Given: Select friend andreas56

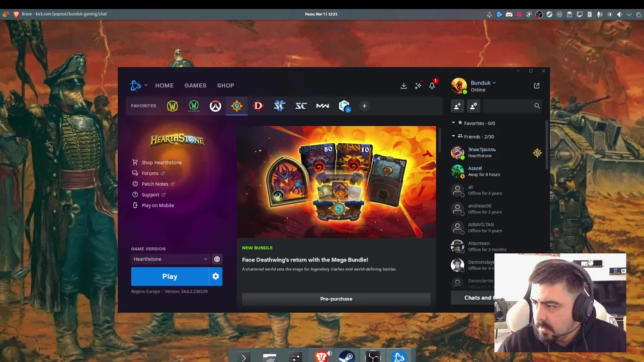Looking at the screenshot, I should click(x=496, y=209).
